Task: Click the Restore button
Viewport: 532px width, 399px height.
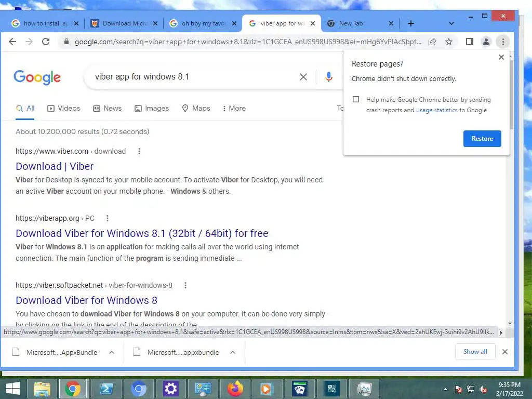Action: click(482, 138)
